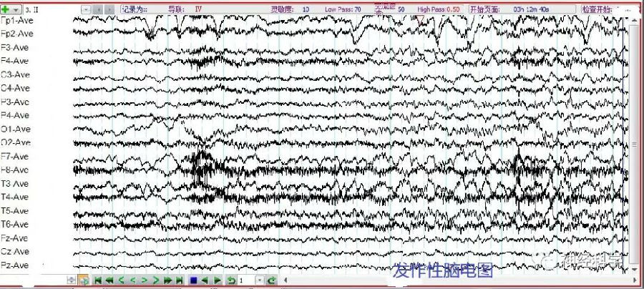
Task: Expand the montage dropdown after '3. II'
Action: click(x=86, y=9)
